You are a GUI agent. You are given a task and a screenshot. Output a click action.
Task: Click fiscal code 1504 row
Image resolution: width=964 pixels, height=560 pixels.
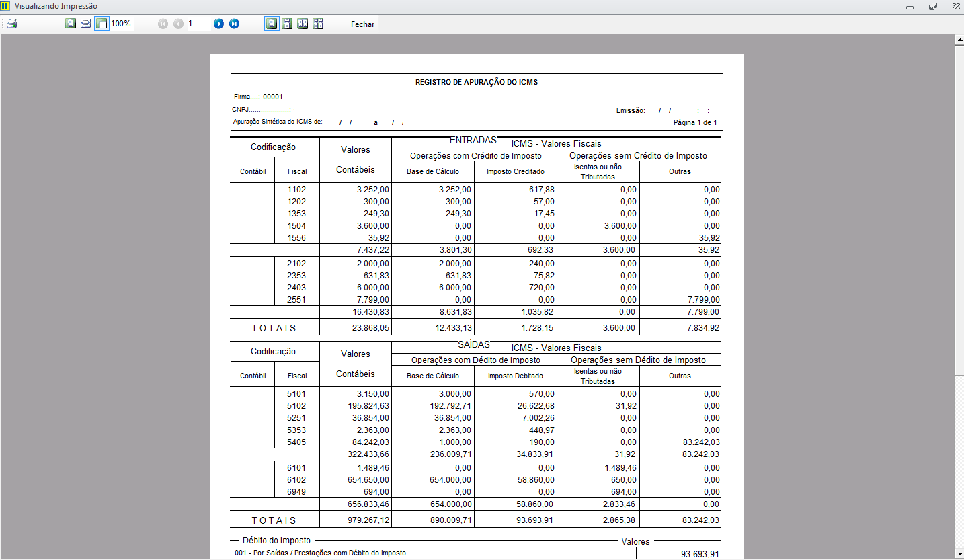coord(296,226)
